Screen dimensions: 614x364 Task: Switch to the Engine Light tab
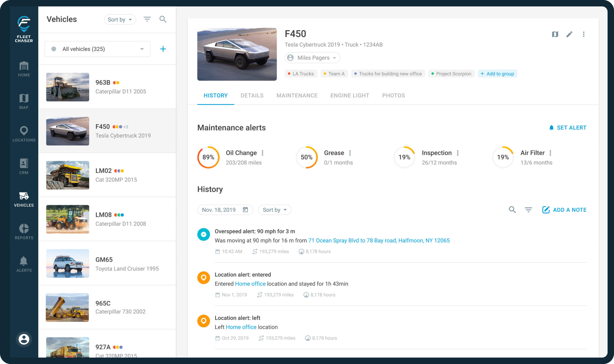click(x=350, y=96)
